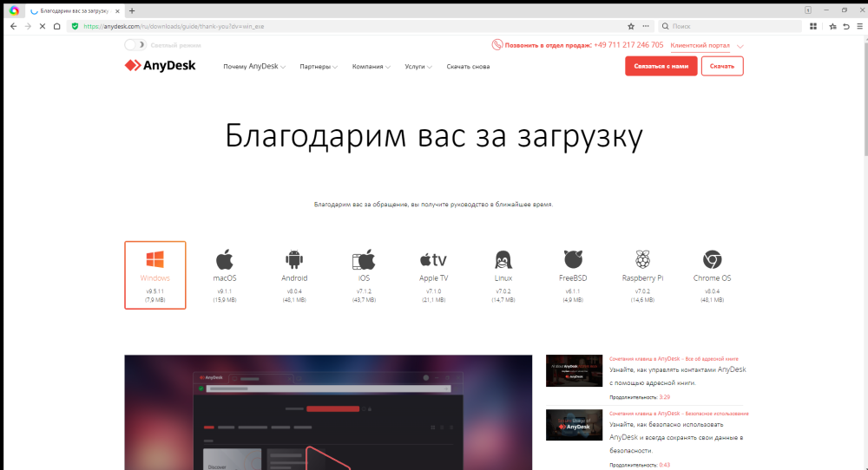The height and width of the screenshot is (470, 868).
Task: Open the address book video thumbnail
Action: (574, 370)
